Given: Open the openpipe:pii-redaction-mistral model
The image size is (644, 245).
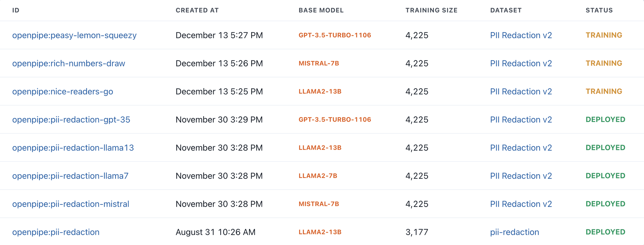Looking at the screenshot, I should (x=70, y=204).
